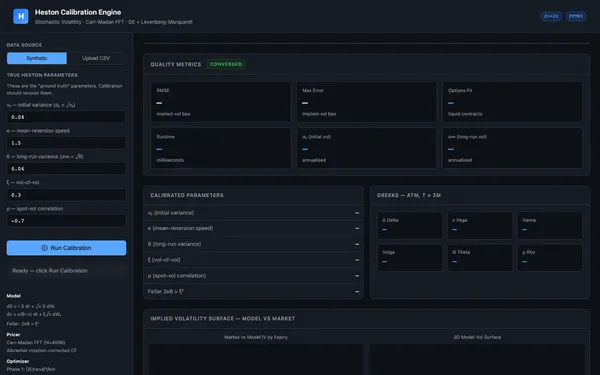Click the Options Fit metric card

(x=512, y=102)
